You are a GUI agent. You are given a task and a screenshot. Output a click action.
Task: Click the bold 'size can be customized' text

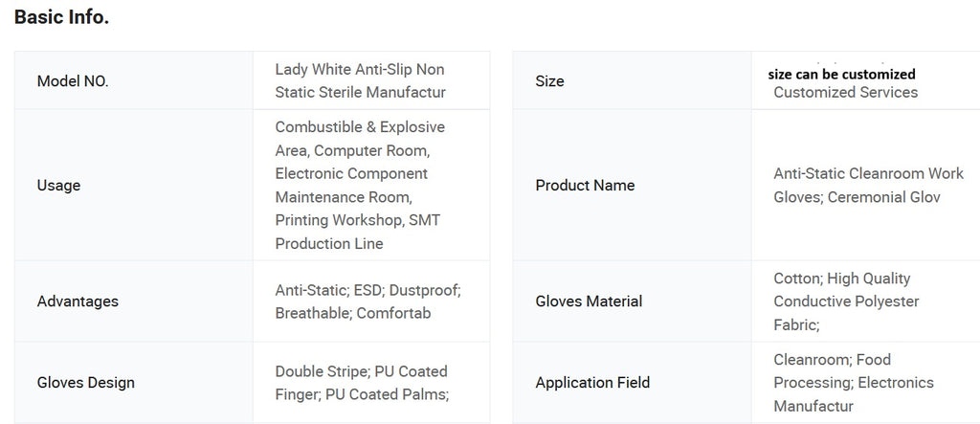pos(841,74)
